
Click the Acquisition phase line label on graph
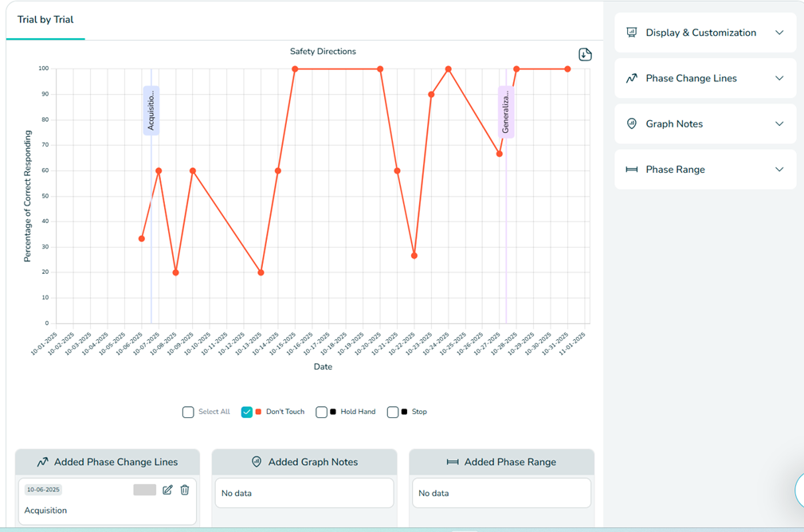[151, 110]
